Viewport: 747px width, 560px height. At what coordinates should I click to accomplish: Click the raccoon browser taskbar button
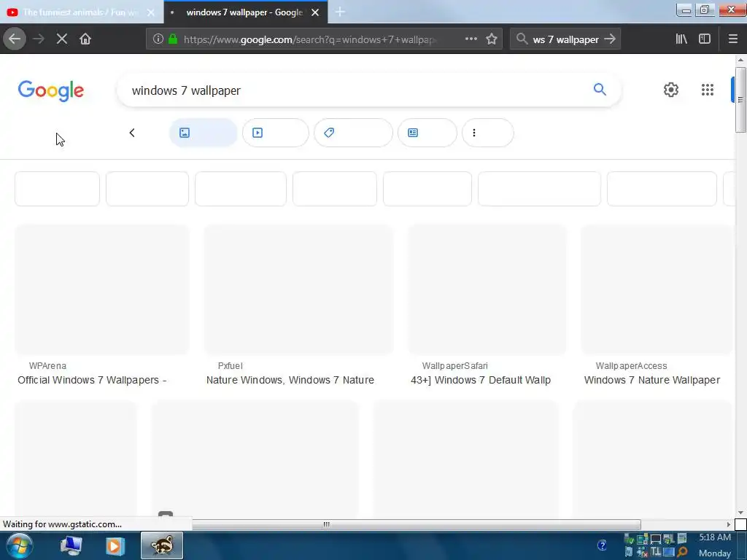(x=162, y=545)
